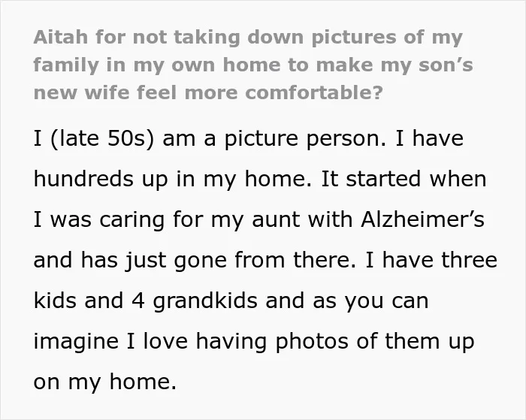The height and width of the screenshot is (420, 526).
Task: Click the word "caring" in the paragraph
Action: pos(131,221)
